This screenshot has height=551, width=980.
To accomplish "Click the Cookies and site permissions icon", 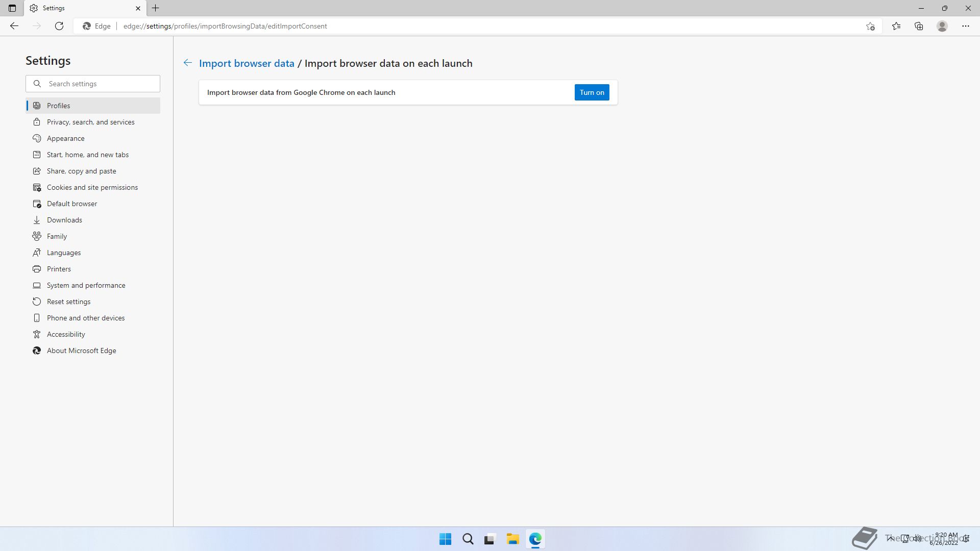I will (37, 187).
